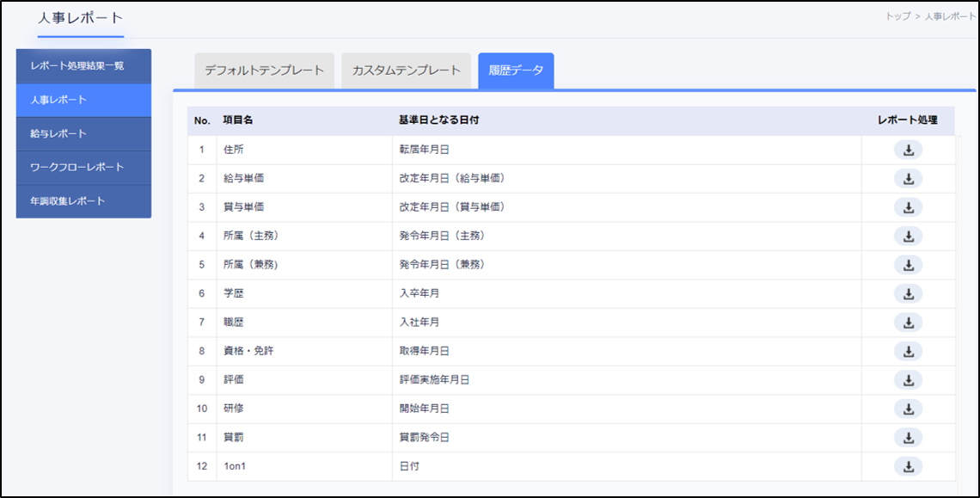Download the 給与単価 history report

(908, 179)
